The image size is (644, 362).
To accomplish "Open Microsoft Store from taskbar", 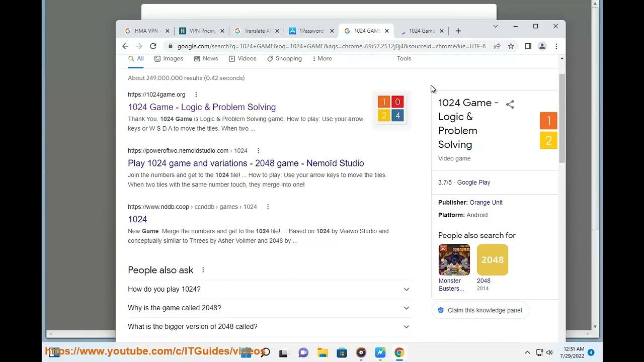I will click(342, 352).
